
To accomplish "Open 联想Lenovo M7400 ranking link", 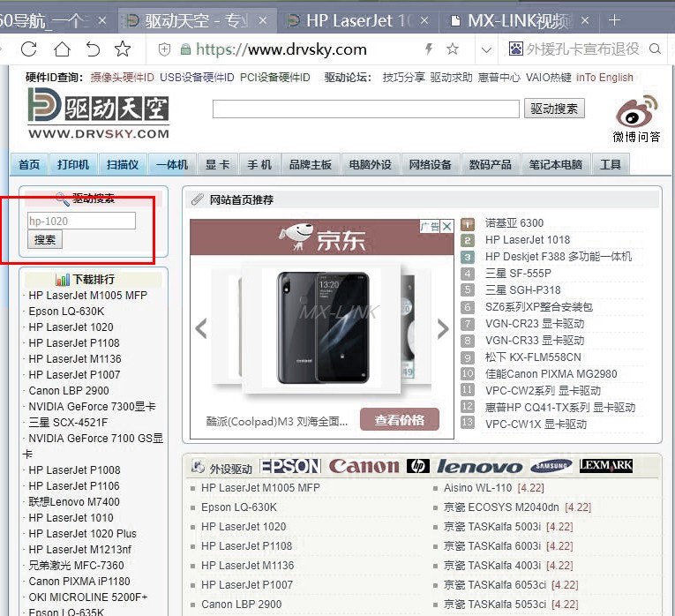I will click(74, 502).
